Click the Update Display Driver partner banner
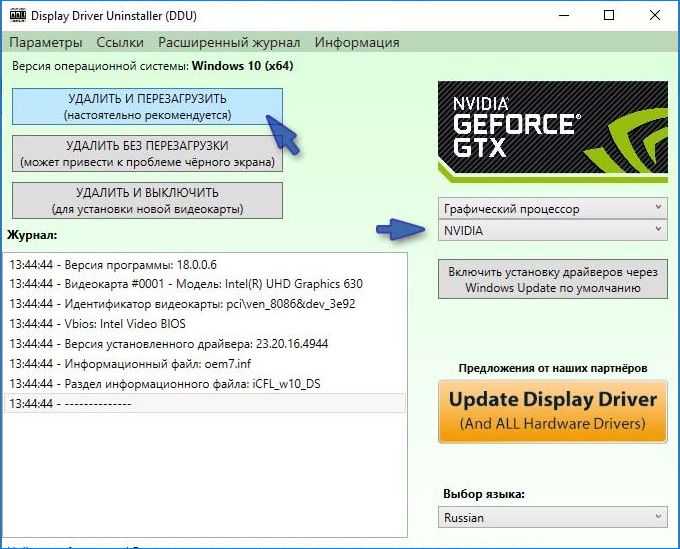This screenshot has width=680, height=549. 553,411
